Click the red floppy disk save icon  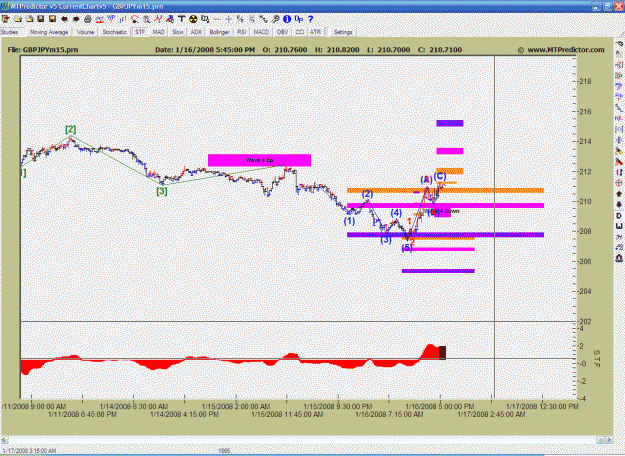point(52,19)
